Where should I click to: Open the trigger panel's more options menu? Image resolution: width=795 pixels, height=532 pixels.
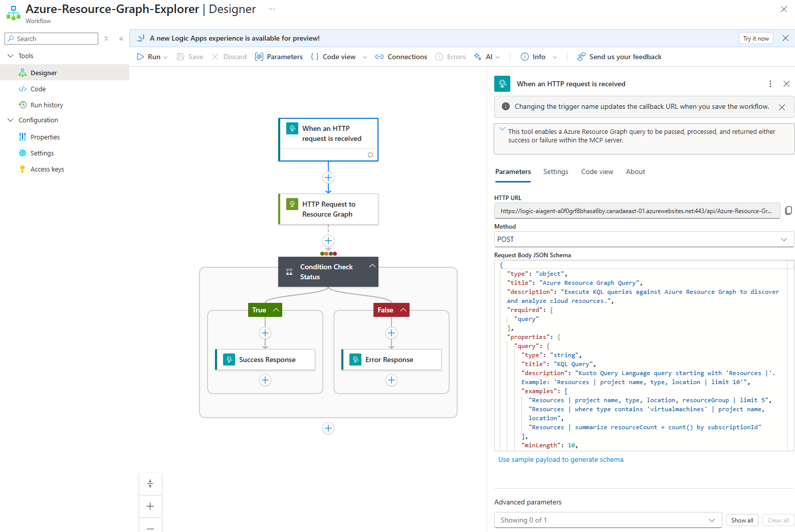[770, 84]
